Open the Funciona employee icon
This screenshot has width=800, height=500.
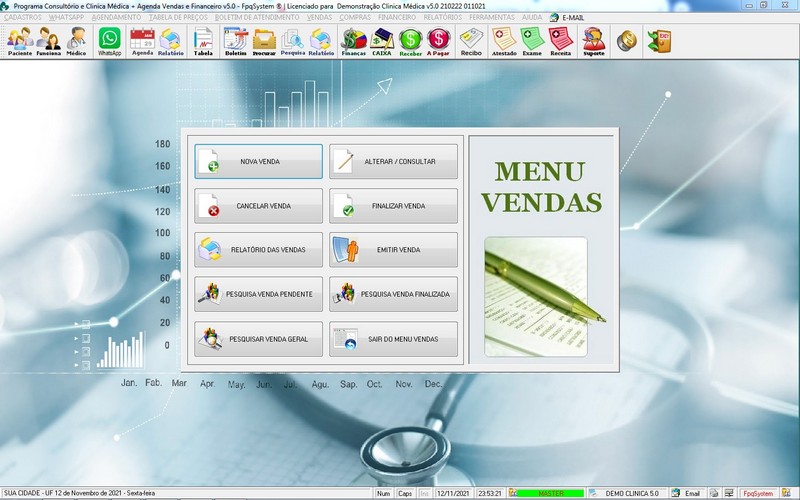[x=48, y=41]
